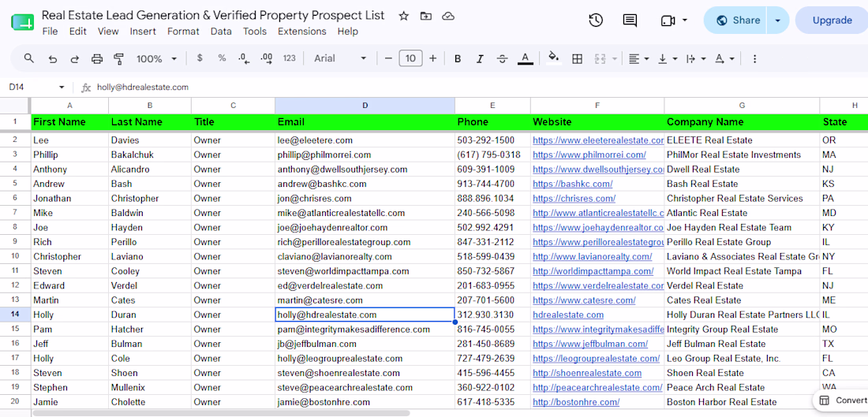Select cell Perillo Real Estate Group
Screen dimensions: 868x417
pos(742,242)
